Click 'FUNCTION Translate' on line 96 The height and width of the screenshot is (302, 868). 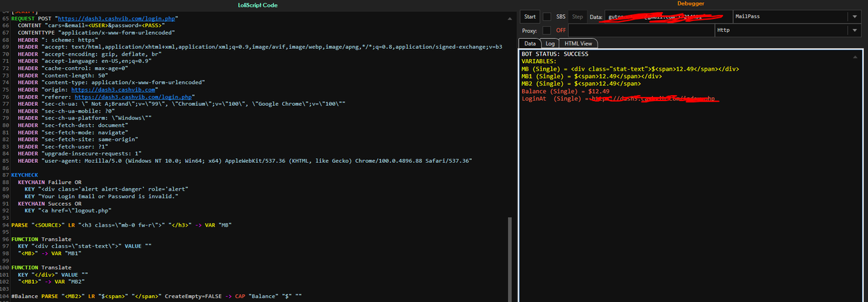point(40,239)
